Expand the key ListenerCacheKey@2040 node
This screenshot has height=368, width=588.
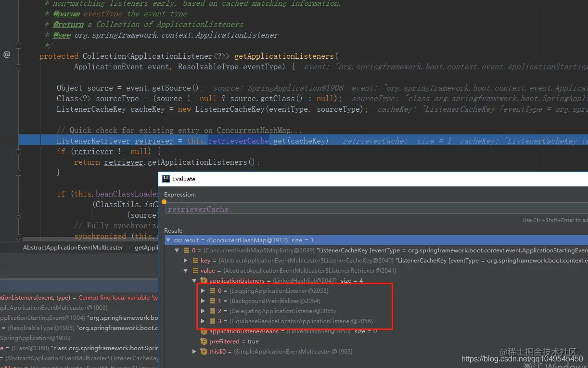pos(186,261)
